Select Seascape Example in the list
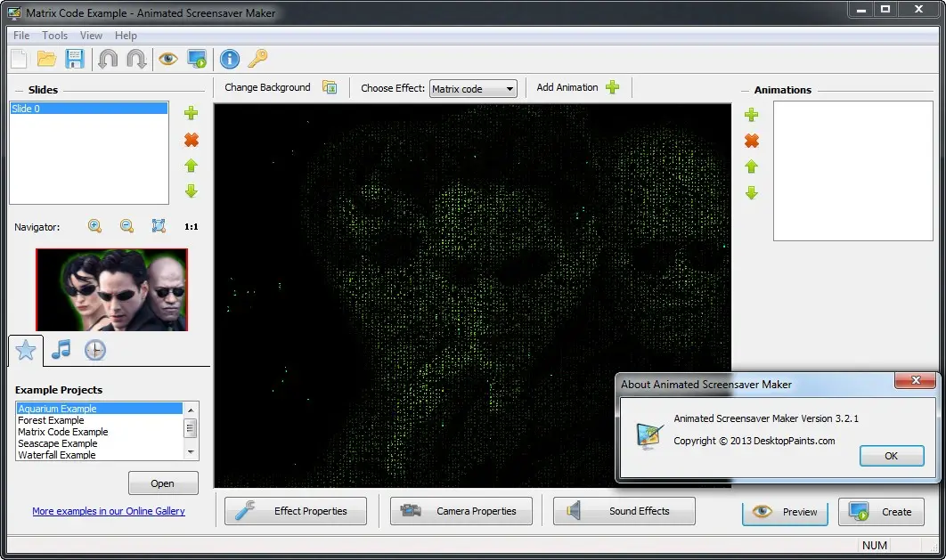 pyautogui.click(x=99, y=443)
